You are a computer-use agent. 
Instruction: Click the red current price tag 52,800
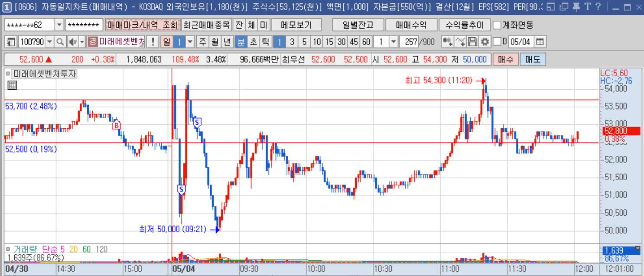point(621,131)
